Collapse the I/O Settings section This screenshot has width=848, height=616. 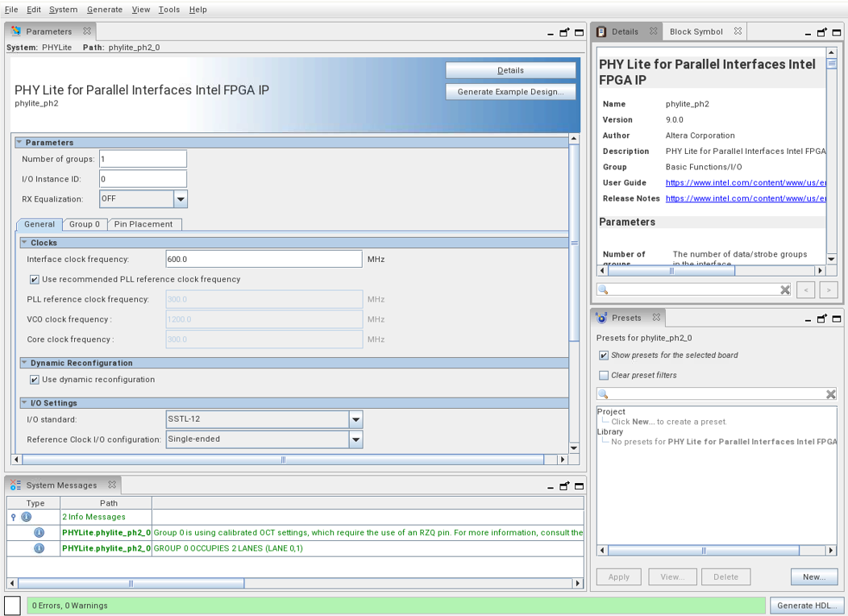coord(24,403)
